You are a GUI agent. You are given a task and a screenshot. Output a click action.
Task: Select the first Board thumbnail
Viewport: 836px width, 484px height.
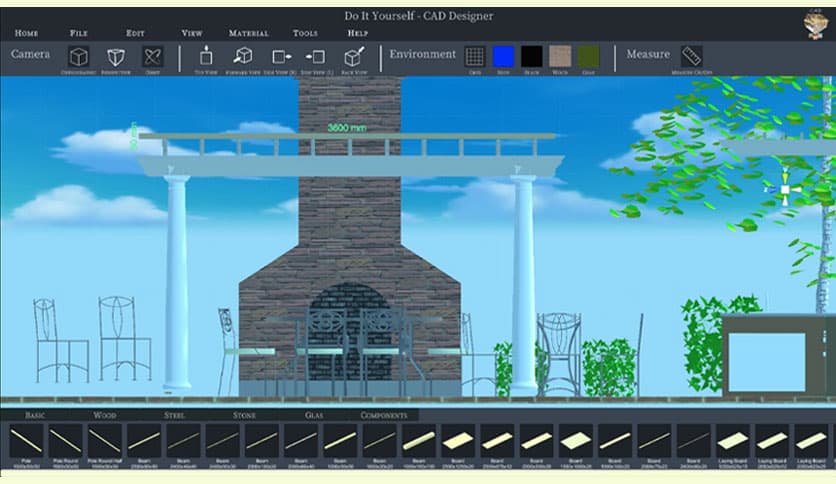point(458,441)
